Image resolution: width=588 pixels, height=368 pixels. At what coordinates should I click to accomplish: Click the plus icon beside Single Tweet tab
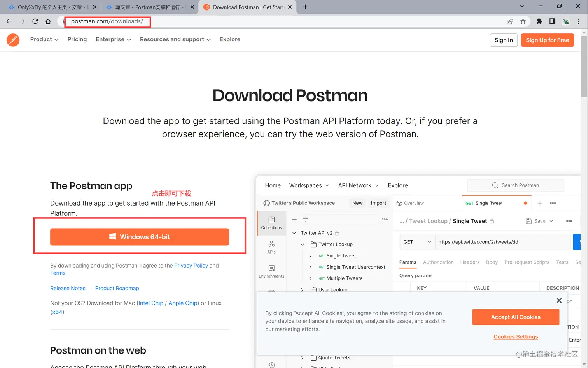(540, 203)
